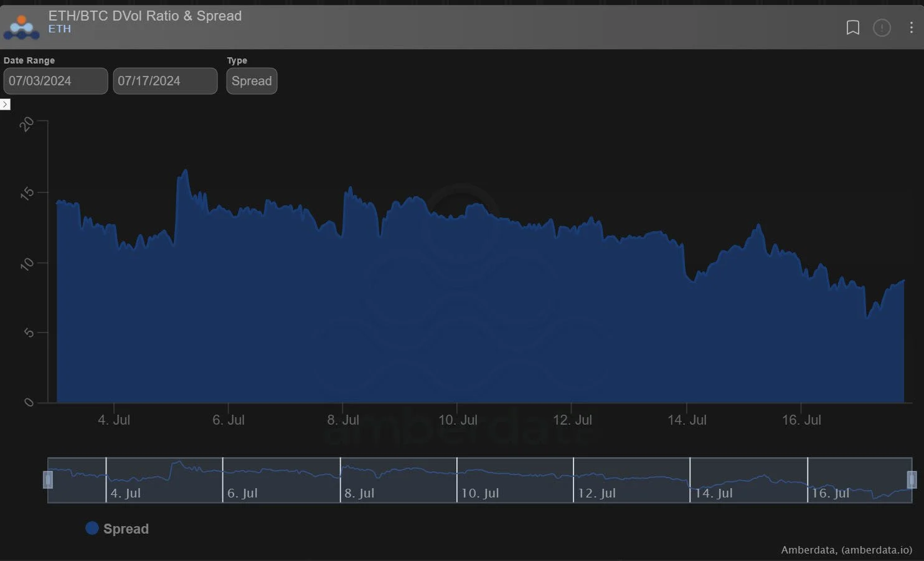Click '16. Jul' in the navigator strip
The height and width of the screenshot is (561, 924).
831,493
